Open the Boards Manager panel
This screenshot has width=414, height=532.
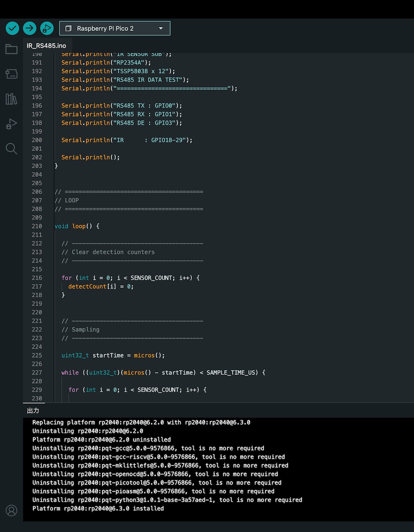coord(12,74)
